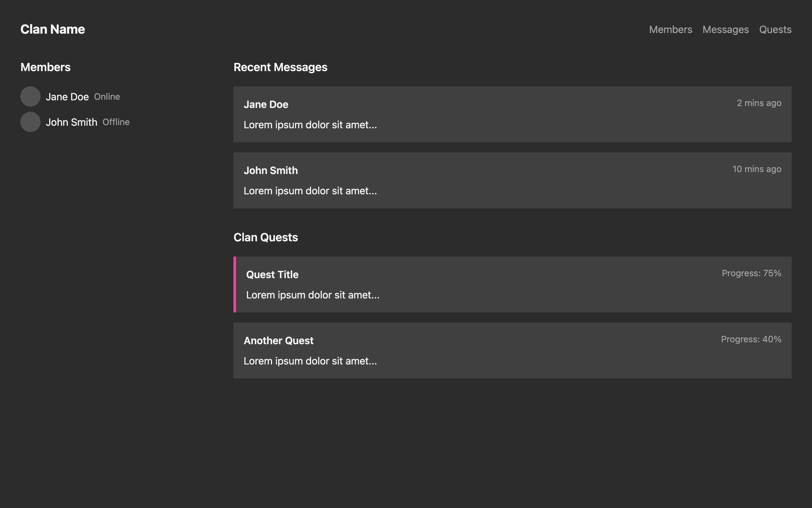812x508 pixels.
Task: Select Jane Doe name in Members list
Action: coord(67,97)
